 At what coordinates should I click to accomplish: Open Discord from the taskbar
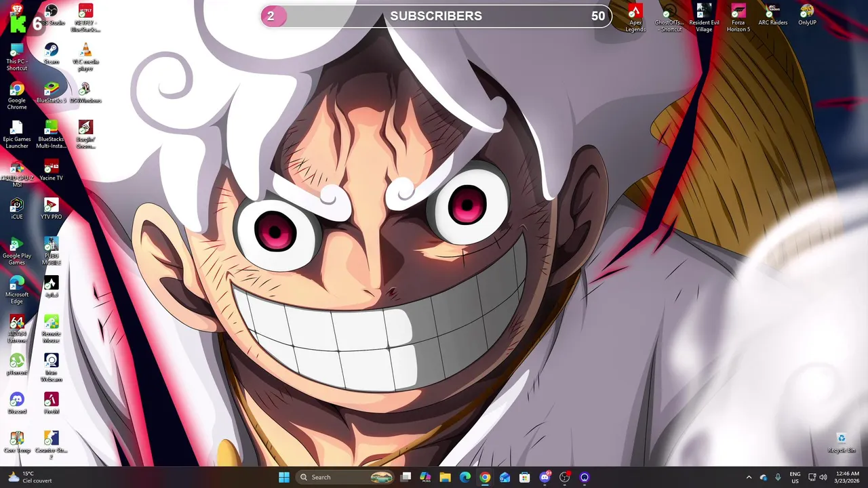[x=545, y=477]
